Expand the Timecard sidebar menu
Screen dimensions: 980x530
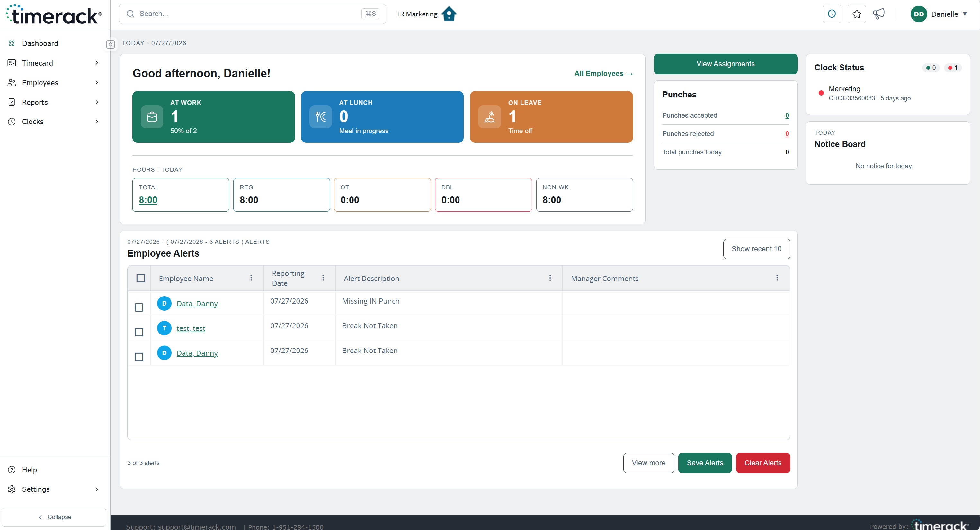point(53,63)
